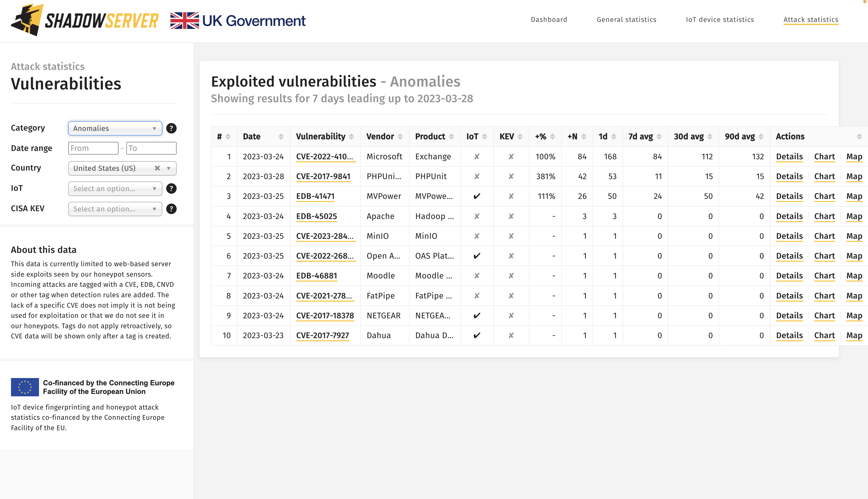Open the Country dropdown

[122, 168]
